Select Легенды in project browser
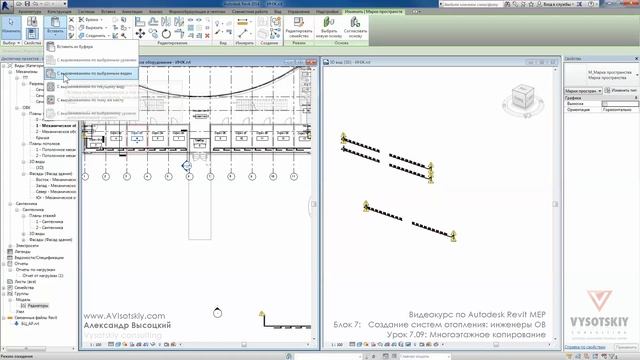The image size is (640, 360). pos(22,252)
